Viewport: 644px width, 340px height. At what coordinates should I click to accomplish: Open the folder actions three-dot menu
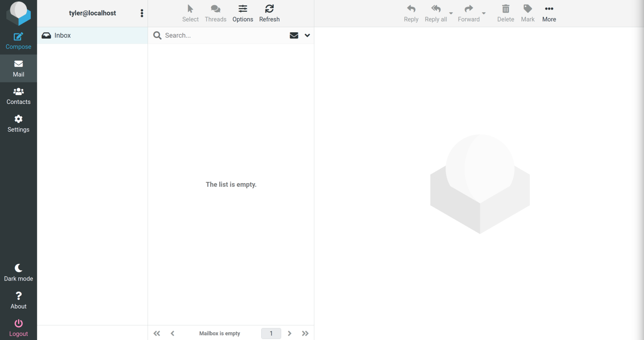(142, 13)
